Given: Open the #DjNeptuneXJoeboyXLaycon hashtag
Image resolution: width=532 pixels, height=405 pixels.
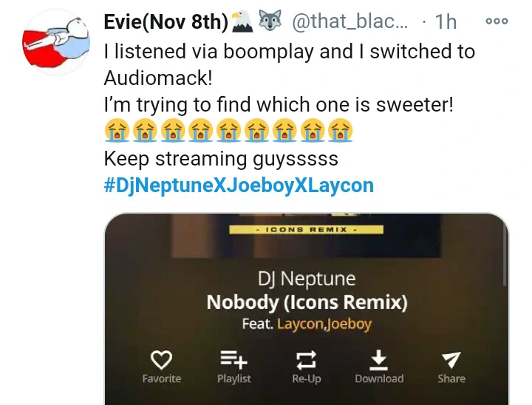Looking at the screenshot, I should (x=239, y=186).
